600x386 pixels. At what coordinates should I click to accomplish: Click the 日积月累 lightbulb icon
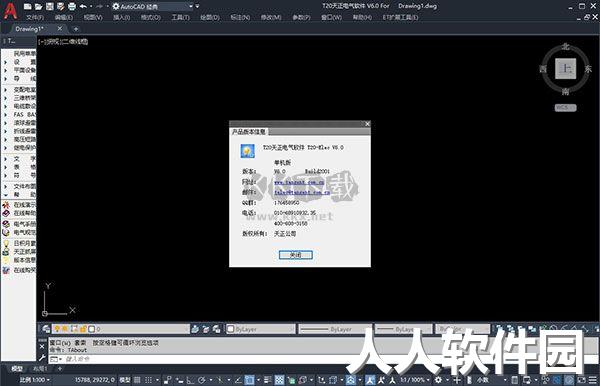point(6,243)
